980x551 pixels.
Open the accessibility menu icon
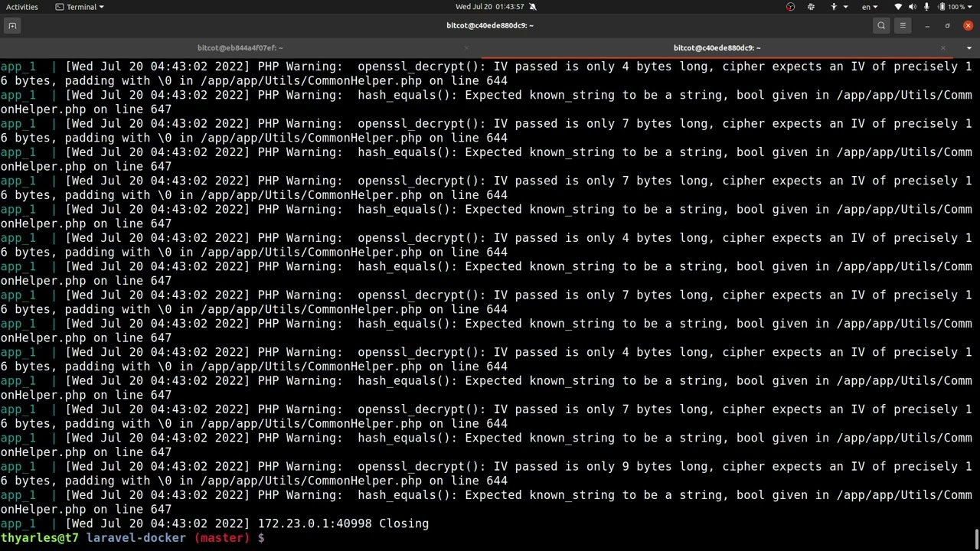point(835,7)
